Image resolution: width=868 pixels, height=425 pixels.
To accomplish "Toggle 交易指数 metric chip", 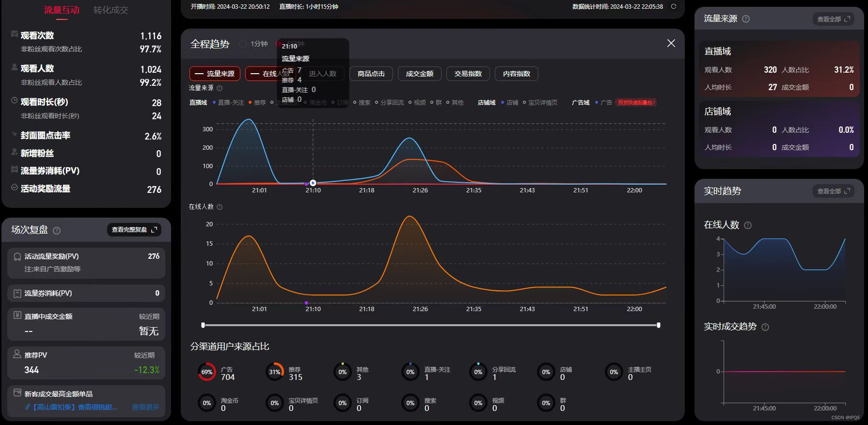I will 468,74.
